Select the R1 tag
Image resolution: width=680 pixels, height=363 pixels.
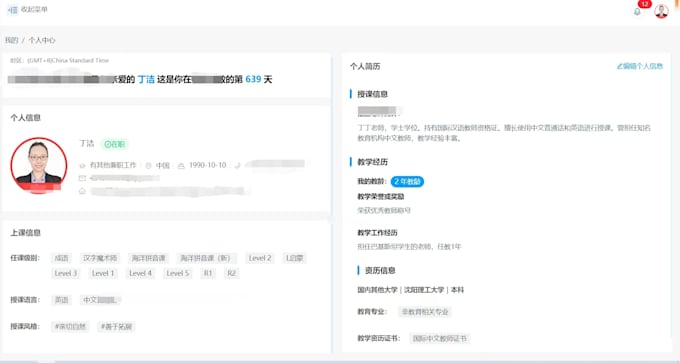coord(208,273)
